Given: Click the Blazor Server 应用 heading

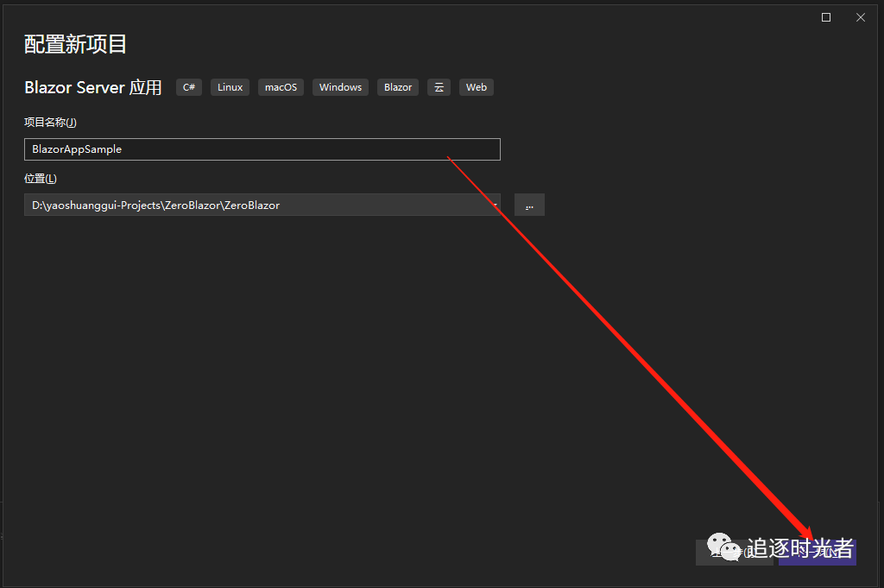Looking at the screenshot, I should pos(93,87).
